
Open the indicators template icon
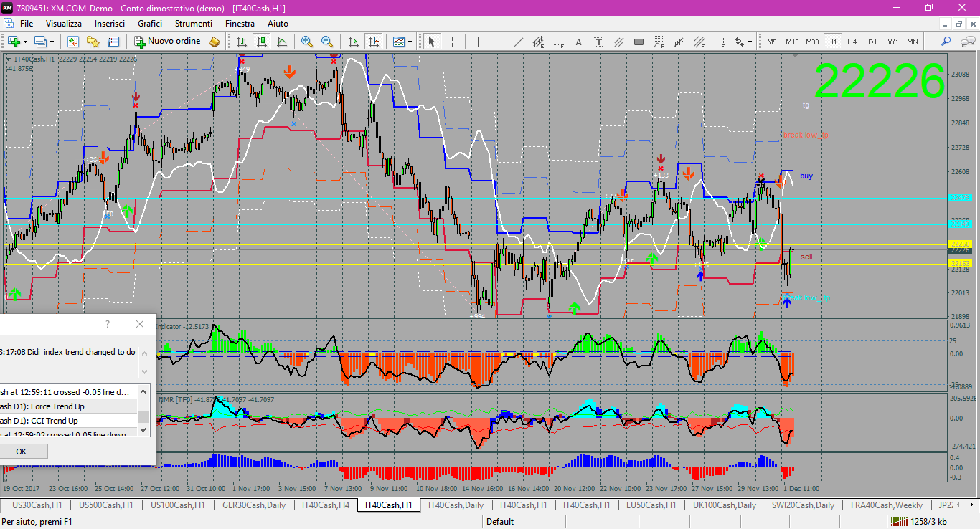(x=399, y=42)
